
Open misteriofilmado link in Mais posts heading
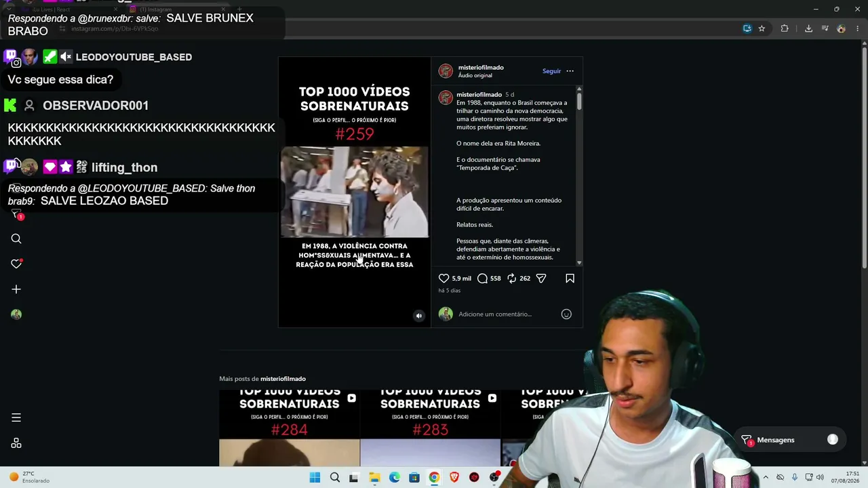click(x=283, y=379)
